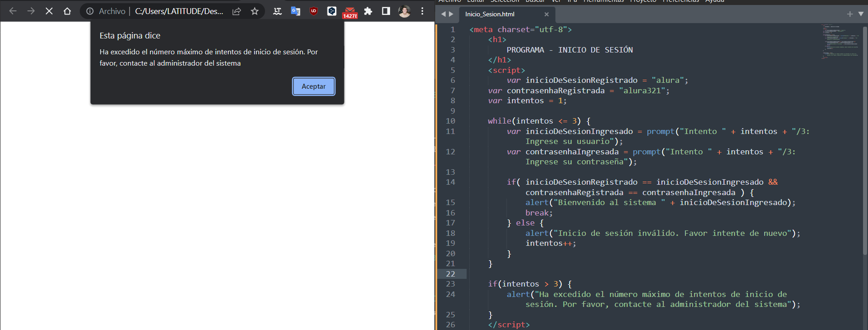Click the alert message about exceeded attempts

(209, 57)
